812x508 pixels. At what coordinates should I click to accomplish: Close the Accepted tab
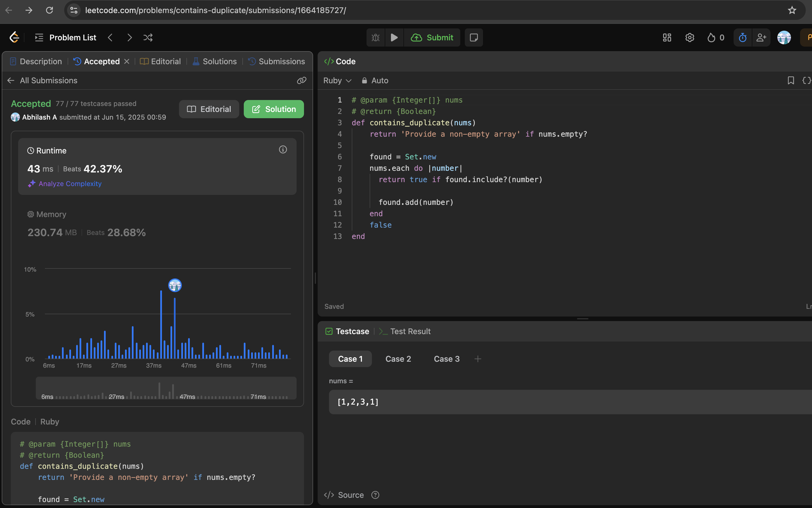(127, 61)
